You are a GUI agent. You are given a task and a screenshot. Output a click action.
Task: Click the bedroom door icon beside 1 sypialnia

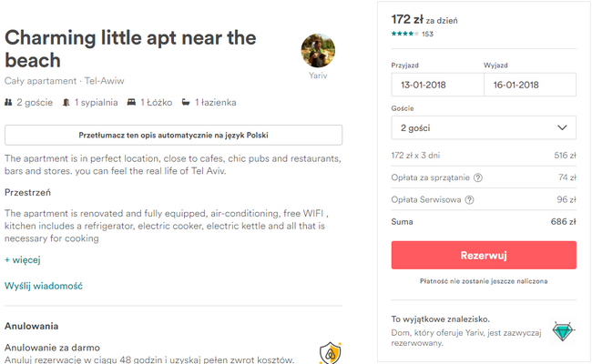coord(66,102)
